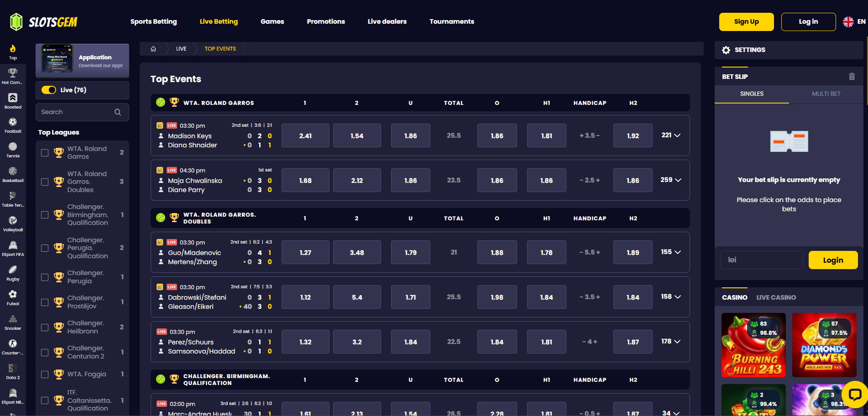Collapse WTA. Roland Garros. Doubles section header
This screenshot has width=868, height=416.
tap(420, 218)
